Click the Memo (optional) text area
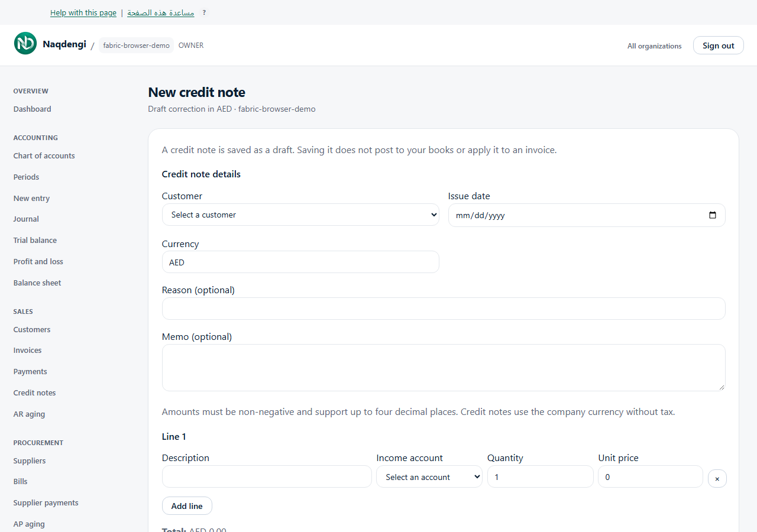The height and width of the screenshot is (532, 757). (444, 368)
